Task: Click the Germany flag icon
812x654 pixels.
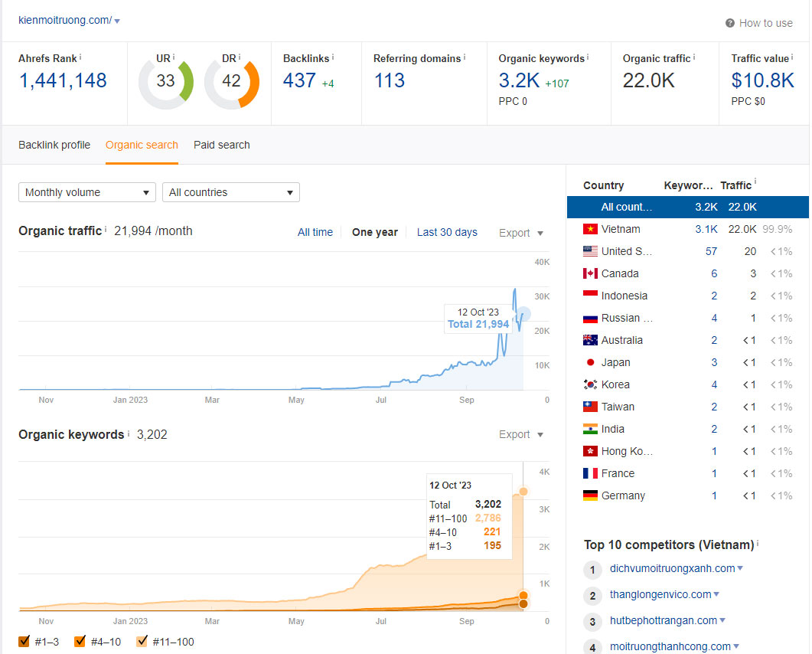Action: click(x=590, y=495)
